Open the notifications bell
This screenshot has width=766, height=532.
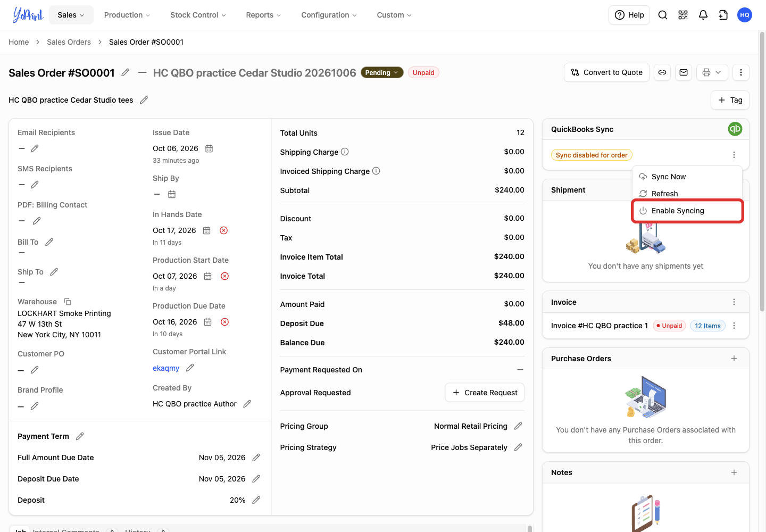(703, 15)
